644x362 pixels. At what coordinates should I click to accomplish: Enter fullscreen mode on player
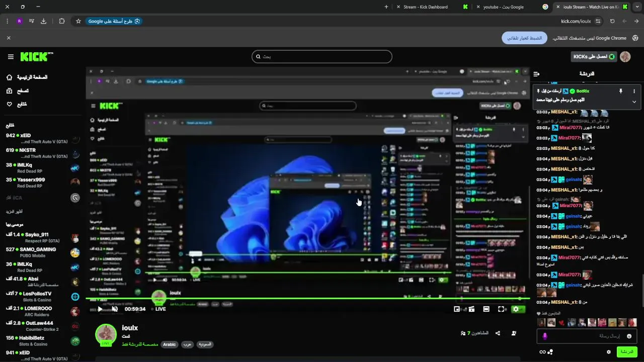click(501, 309)
